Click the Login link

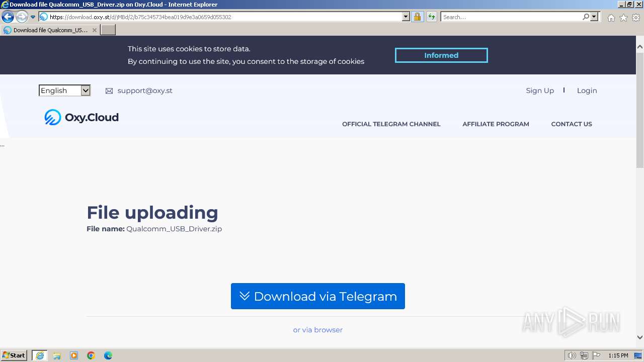pyautogui.click(x=587, y=90)
